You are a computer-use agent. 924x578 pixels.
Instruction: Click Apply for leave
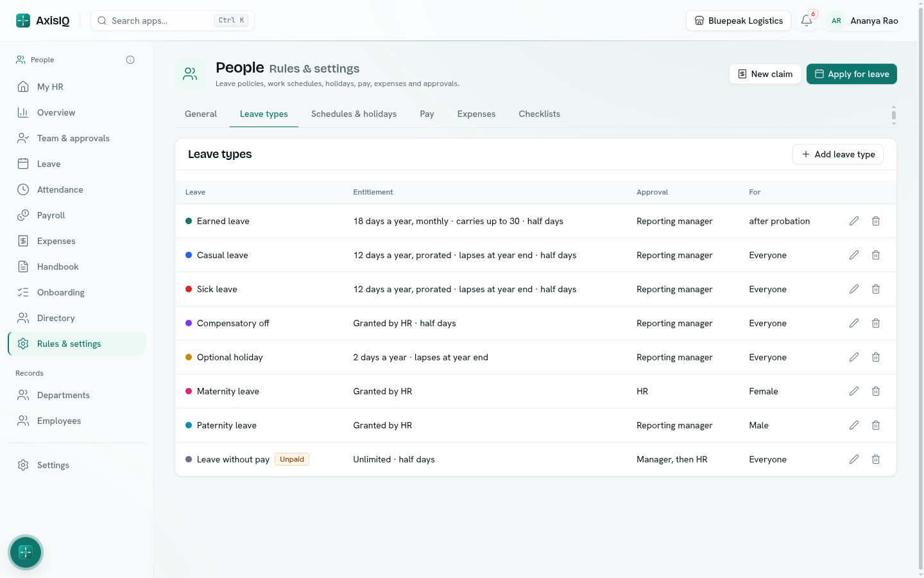pos(851,74)
